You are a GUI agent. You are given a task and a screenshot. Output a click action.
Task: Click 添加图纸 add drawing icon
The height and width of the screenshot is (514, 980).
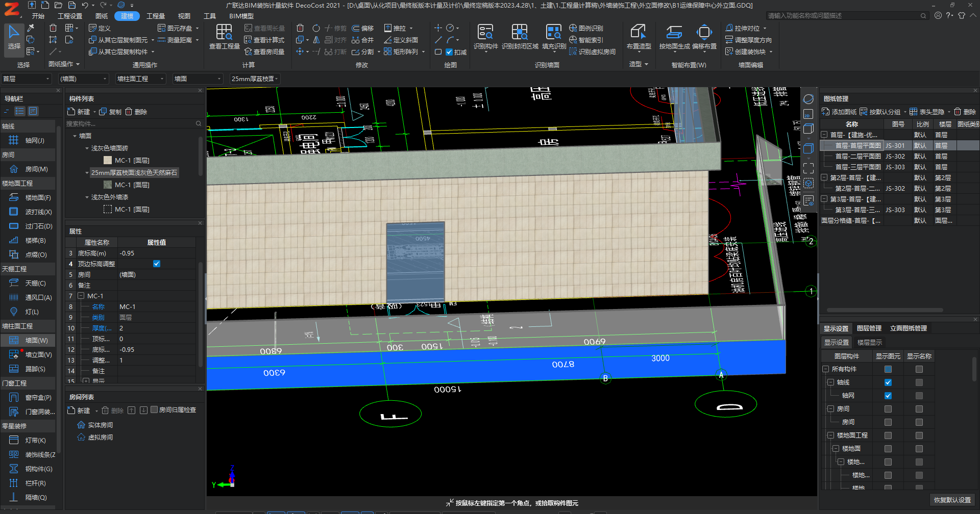pyautogui.click(x=839, y=112)
